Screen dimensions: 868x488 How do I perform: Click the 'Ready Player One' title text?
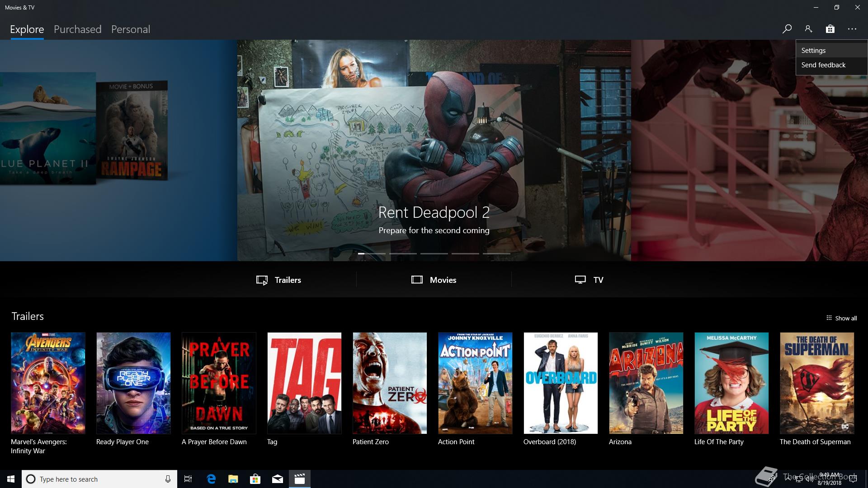123,442
